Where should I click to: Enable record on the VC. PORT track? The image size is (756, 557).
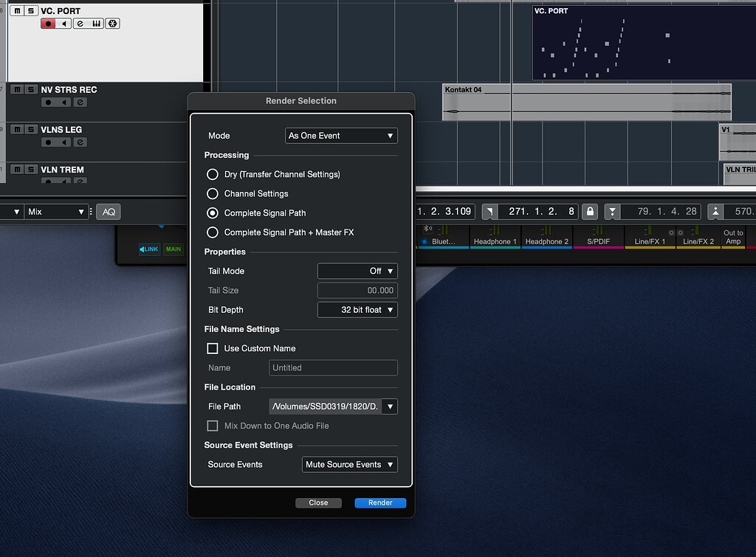click(x=49, y=24)
